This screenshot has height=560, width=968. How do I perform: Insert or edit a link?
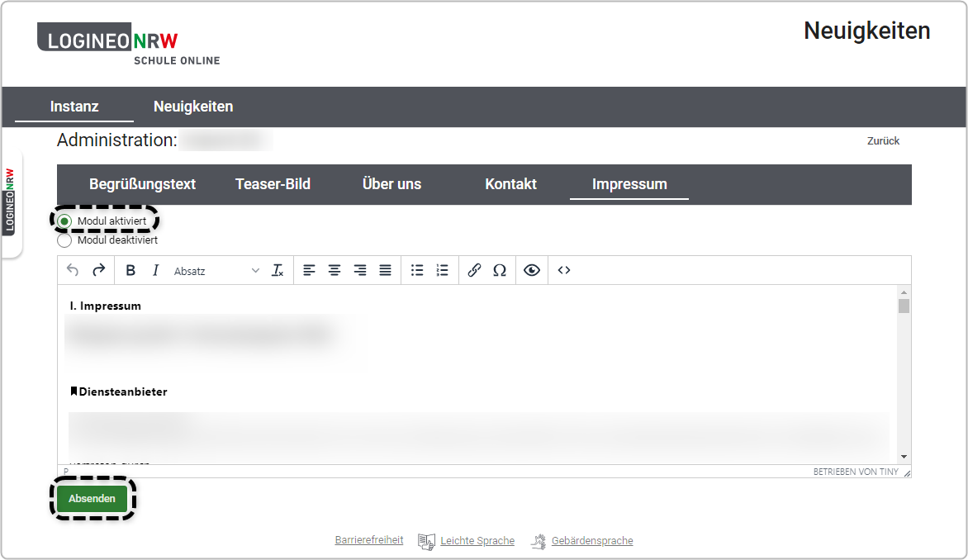474,270
